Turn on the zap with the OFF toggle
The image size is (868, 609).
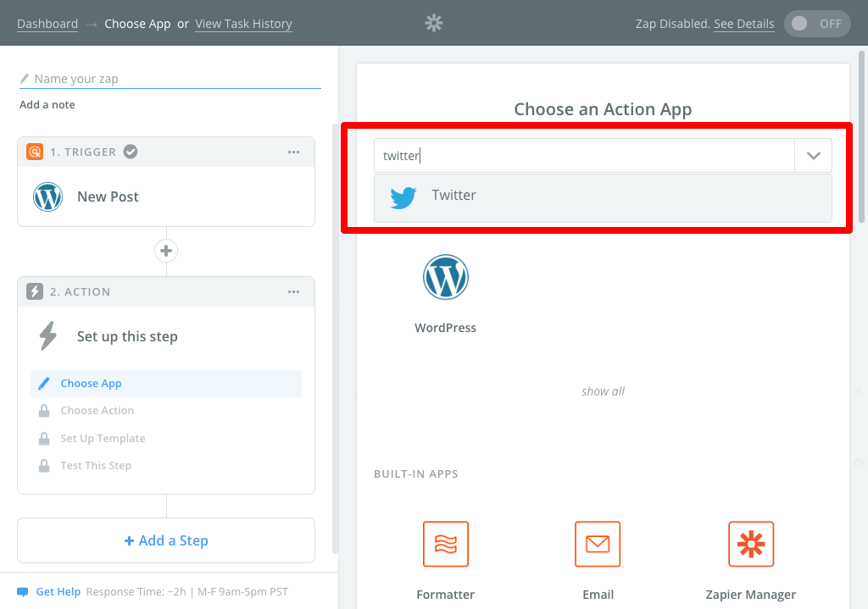(x=817, y=24)
